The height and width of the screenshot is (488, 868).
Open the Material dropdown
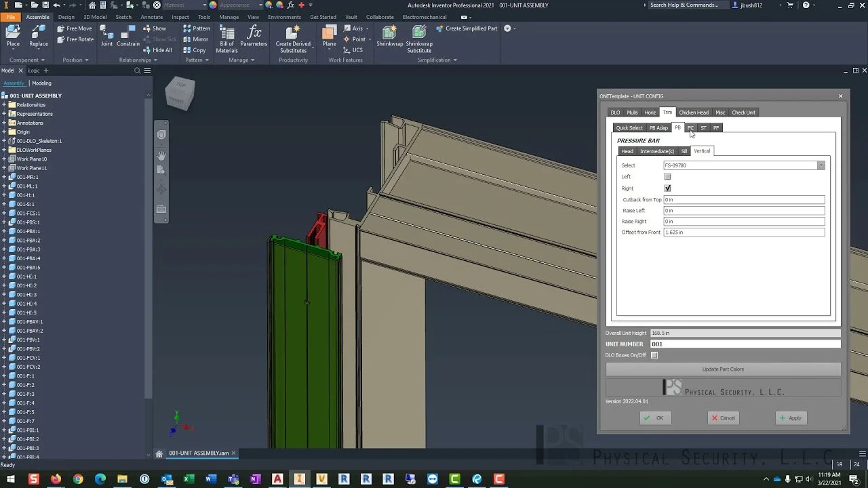[203, 5]
